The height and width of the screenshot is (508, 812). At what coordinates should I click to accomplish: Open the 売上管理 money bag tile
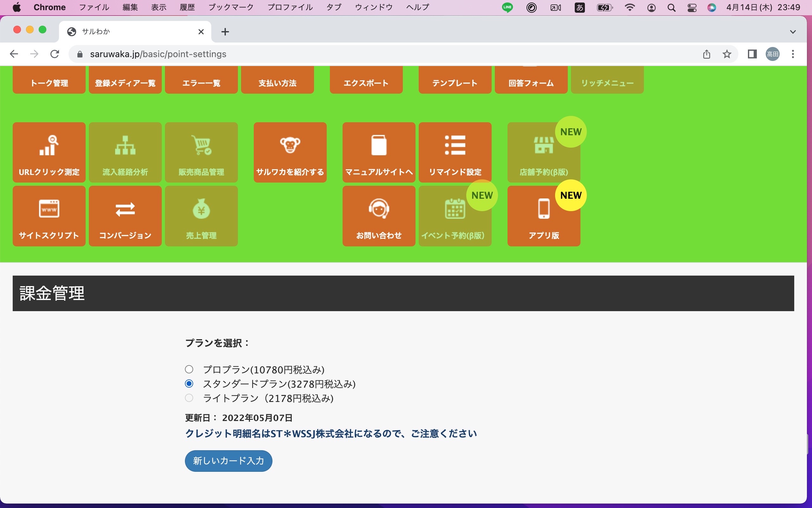201,216
